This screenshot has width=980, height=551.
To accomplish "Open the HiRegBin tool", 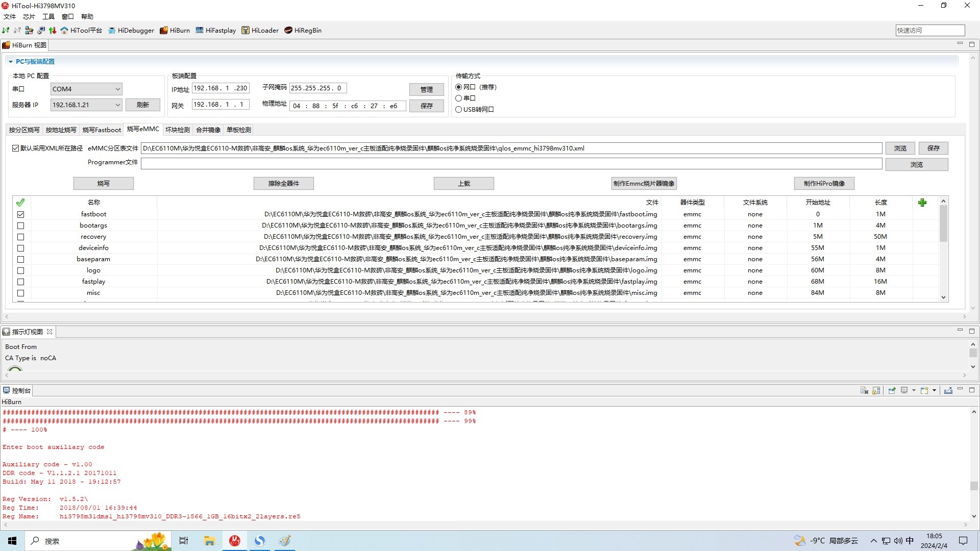I will (x=303, y=30).
